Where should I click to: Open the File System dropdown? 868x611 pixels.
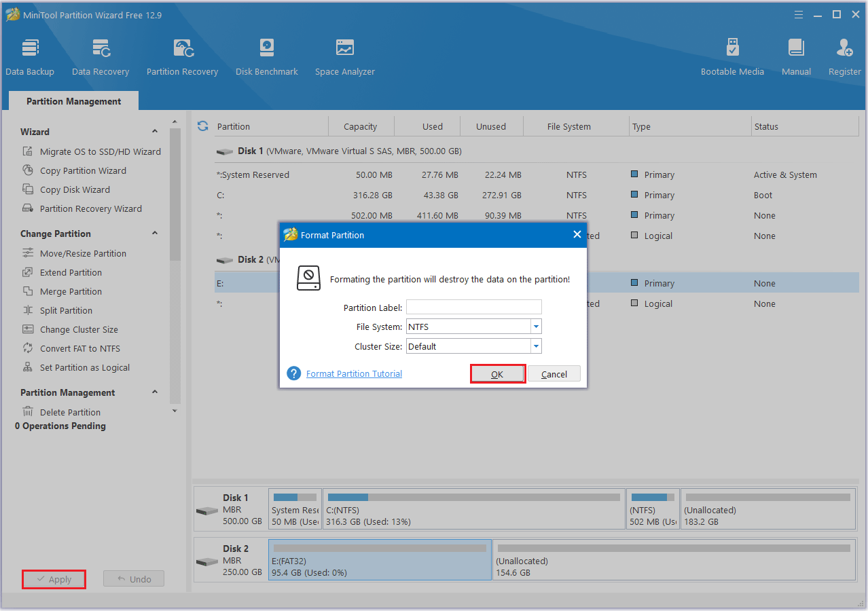click(x=536, y=327)
